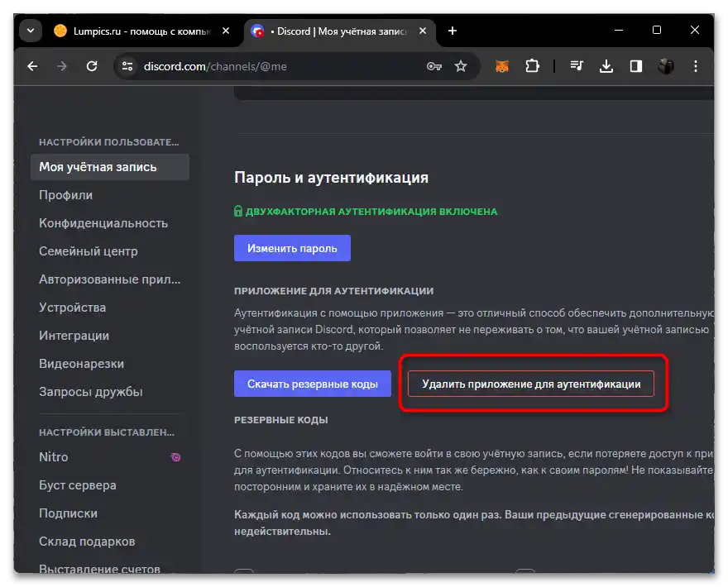Close the Lumpics.ru tab
The width and height of the screenshot is (728, 587).
pyautogui.click(x=226, y=31)
